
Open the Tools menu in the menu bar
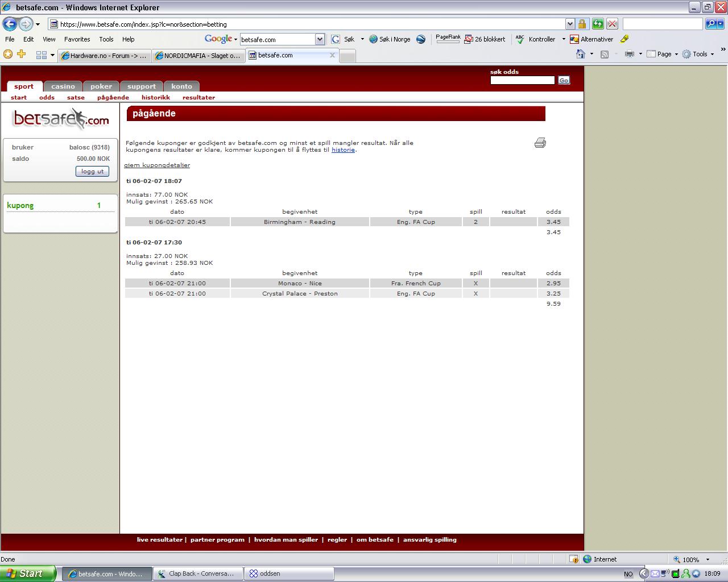(106, 39)
